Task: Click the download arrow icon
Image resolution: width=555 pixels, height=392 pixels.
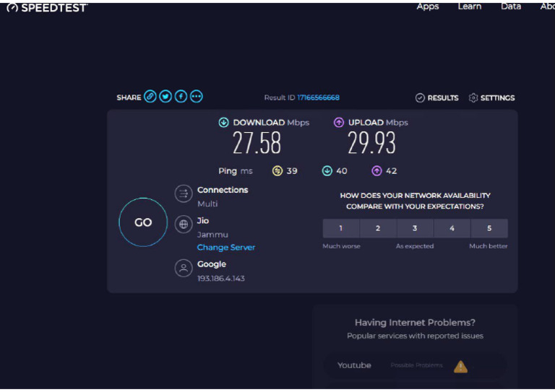Action: tap(223, 122)
